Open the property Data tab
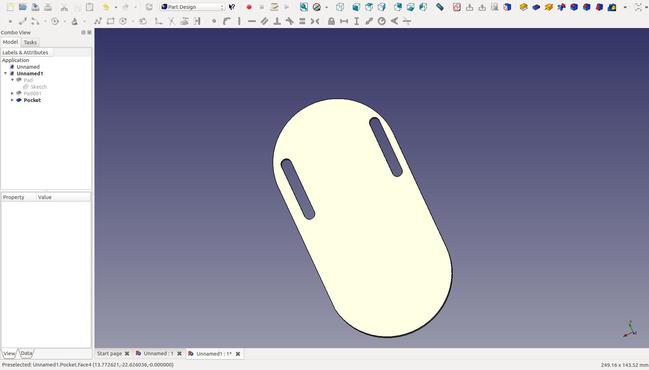The image size is (649, 370). [26, 354]
